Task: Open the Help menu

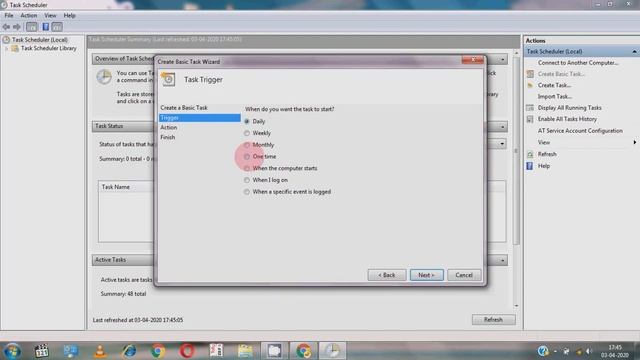Action: 69,16
